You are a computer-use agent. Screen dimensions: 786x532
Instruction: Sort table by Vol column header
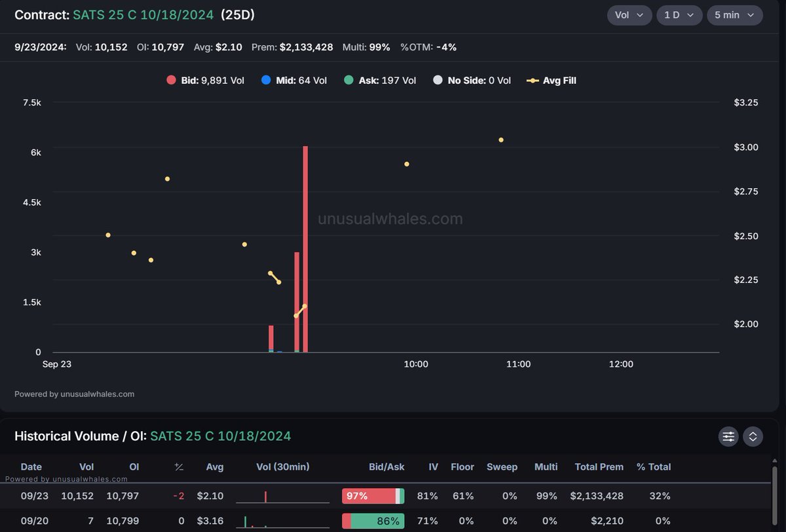pyautogui.click(x=86, y=467)
